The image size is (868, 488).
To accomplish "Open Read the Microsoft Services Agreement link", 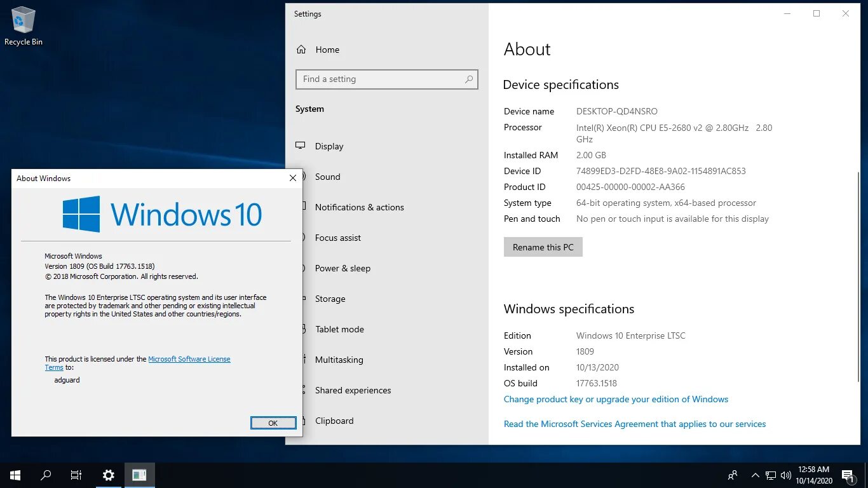I will 635,424.
